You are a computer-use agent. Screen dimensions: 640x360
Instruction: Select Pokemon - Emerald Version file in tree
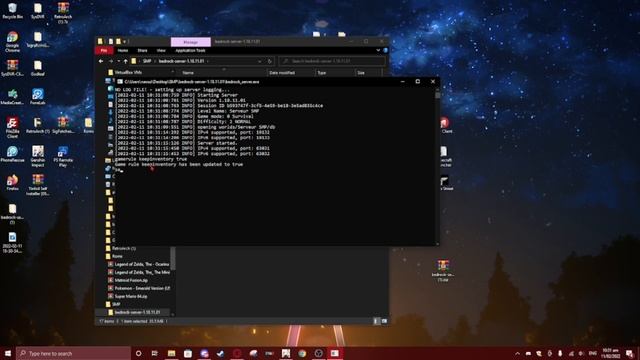click(139, 288)
